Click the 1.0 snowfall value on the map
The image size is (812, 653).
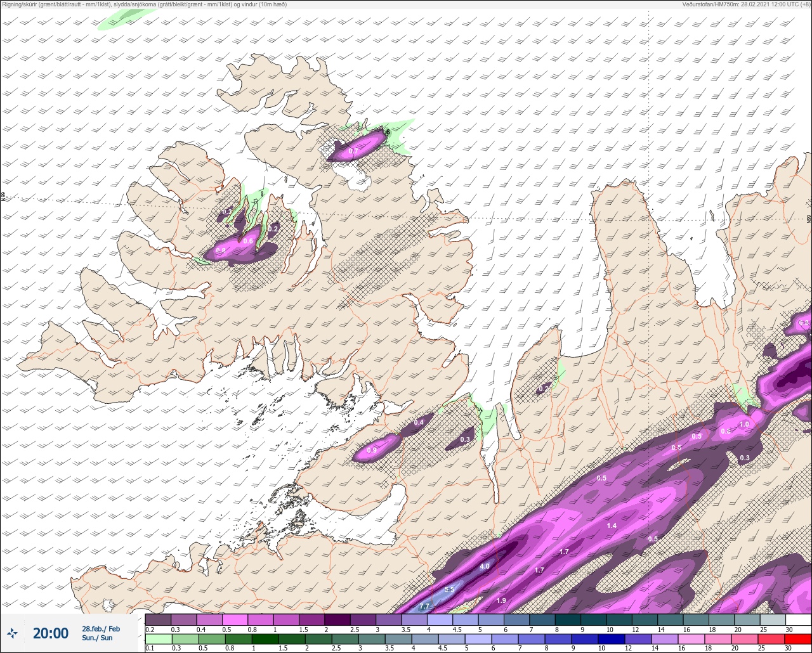tap(745, 424)
